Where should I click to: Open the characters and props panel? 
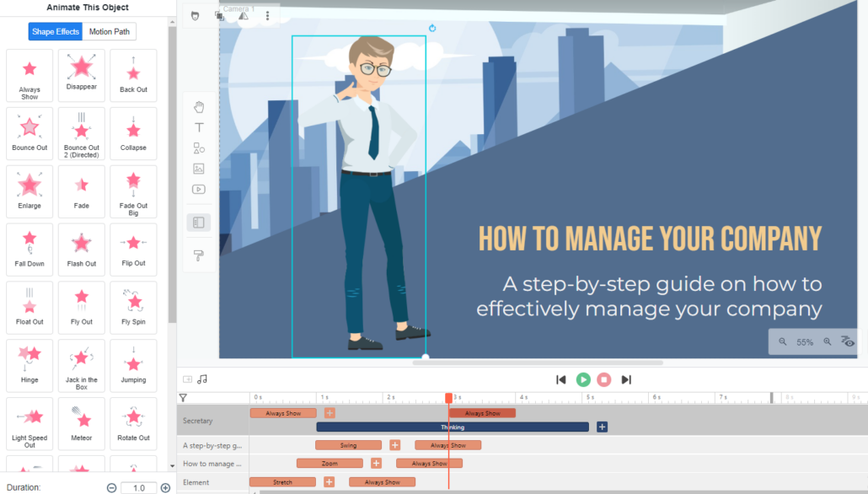(x=199, y=148)
